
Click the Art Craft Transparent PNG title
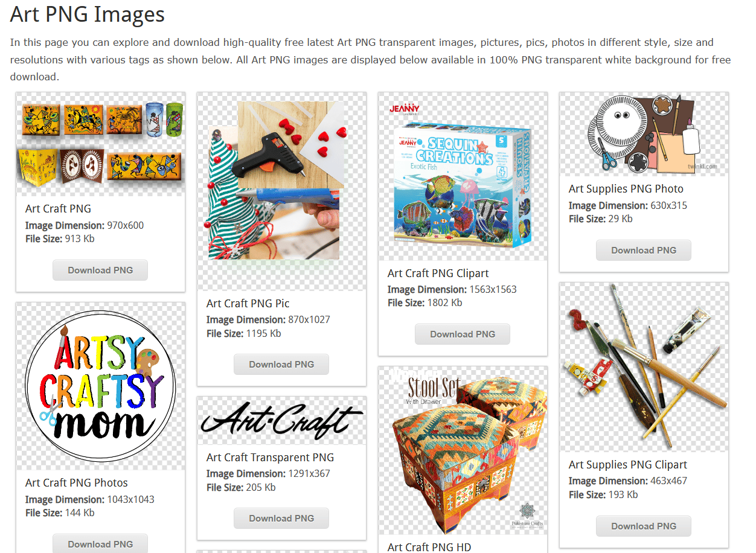tap(270, 458)
